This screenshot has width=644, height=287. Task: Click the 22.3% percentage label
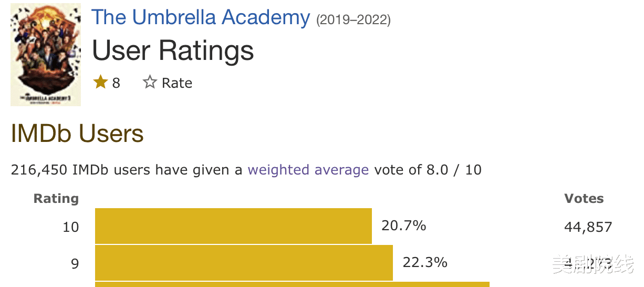[424, 262]
